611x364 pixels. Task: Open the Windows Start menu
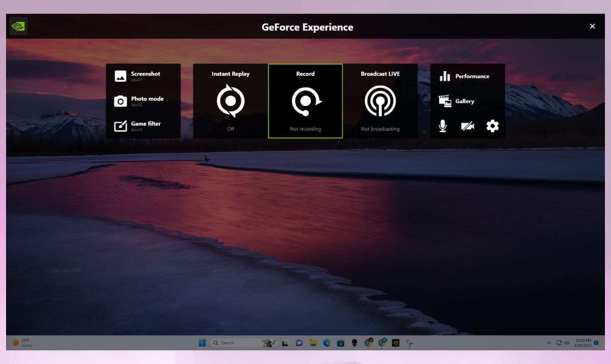click(x=202, y=343)
